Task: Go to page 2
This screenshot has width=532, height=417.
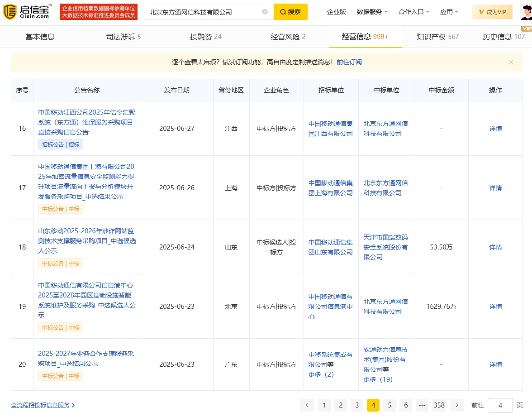Action: click(x=341, y=405)
